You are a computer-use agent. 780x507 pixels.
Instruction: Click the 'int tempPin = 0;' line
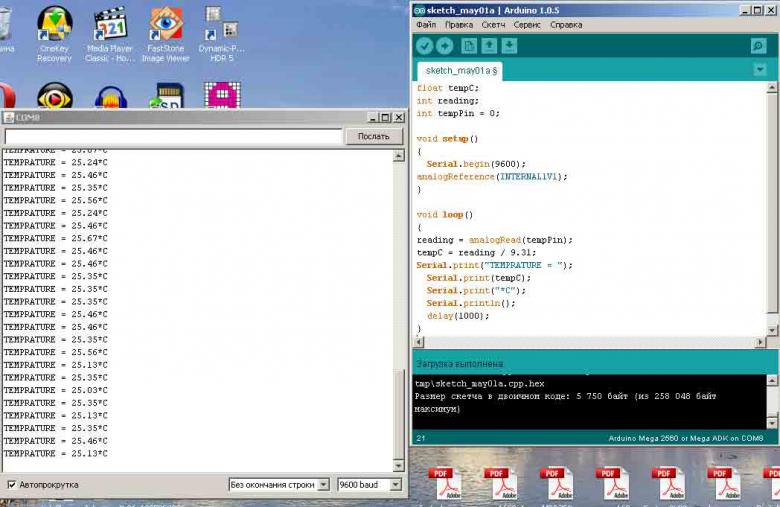458,113
